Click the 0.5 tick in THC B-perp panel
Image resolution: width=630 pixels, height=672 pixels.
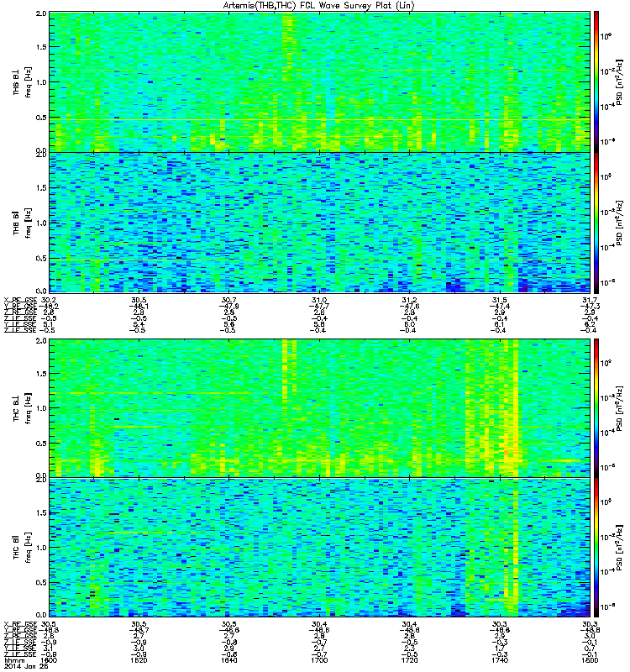[x=41, y=444]
